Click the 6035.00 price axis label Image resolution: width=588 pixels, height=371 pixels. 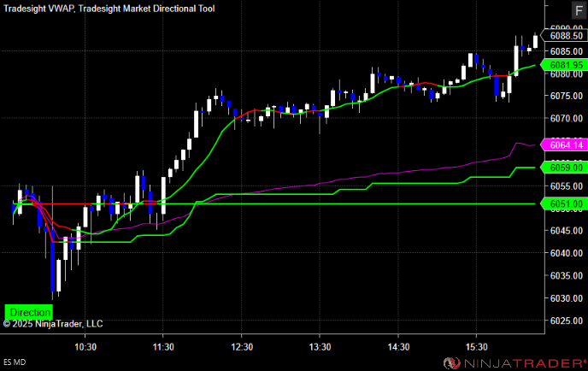(x=567, y=276)
